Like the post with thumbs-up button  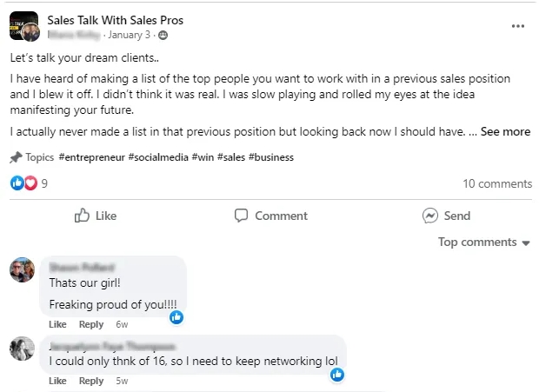point(96,216)
